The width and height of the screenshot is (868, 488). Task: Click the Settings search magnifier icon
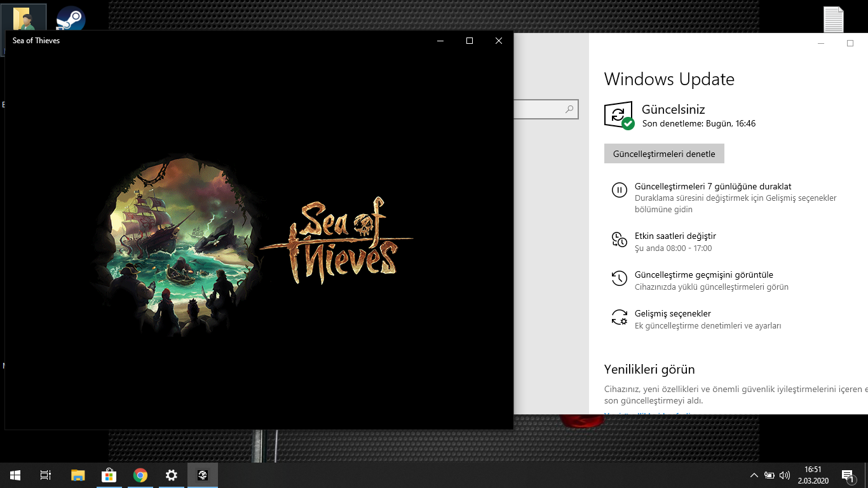(570, 109)
